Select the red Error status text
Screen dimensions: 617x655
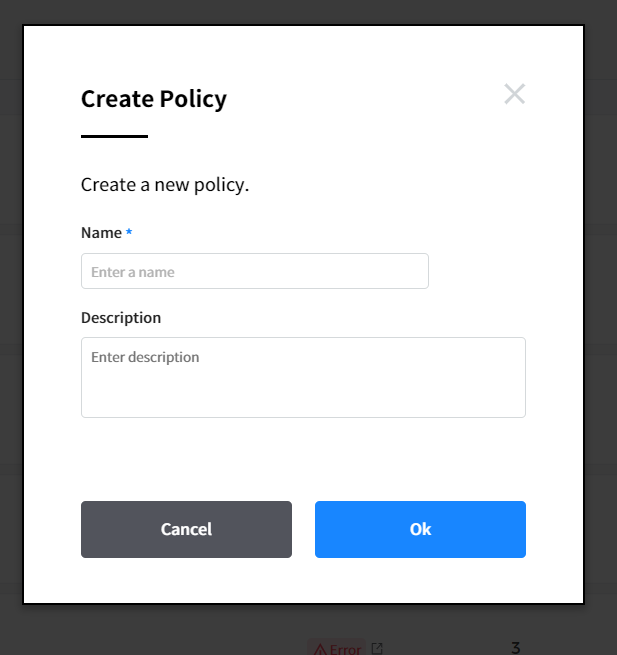coord(345,649)
